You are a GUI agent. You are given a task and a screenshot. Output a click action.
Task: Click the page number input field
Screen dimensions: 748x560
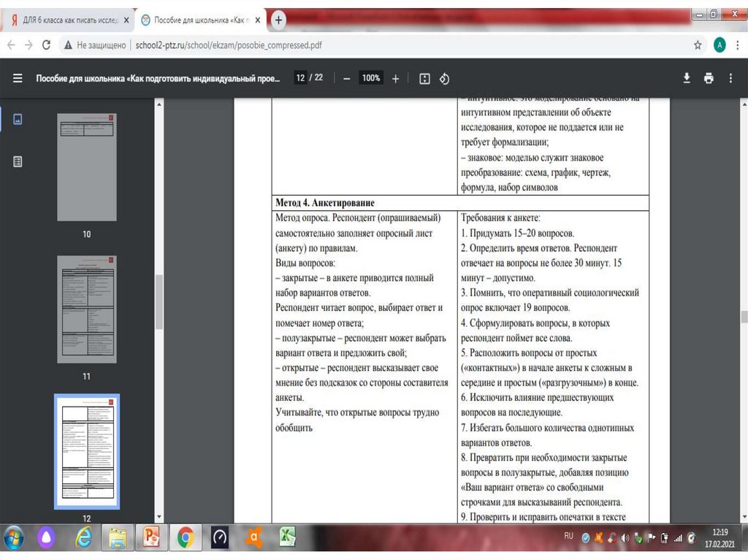[300, 78]
